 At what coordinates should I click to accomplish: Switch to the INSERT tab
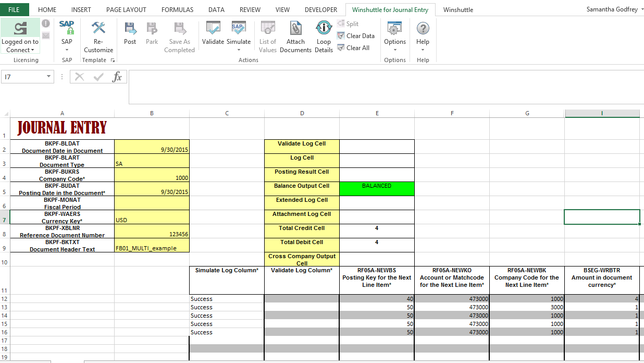pyautogui.click(x=81, y=9)
